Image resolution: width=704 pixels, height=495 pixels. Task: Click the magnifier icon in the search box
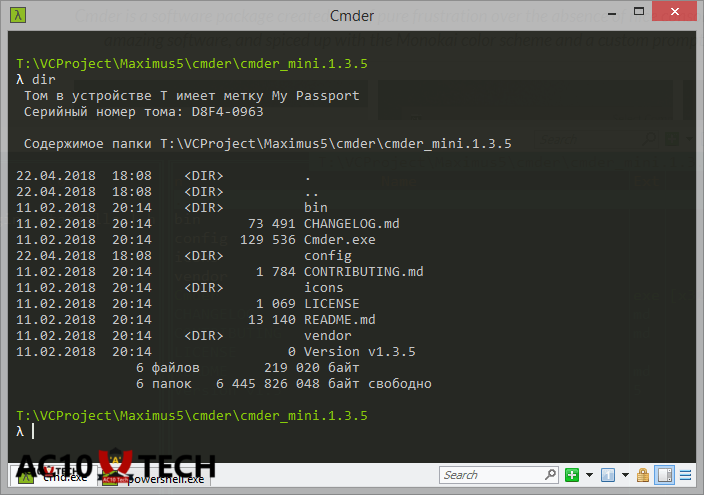[x=550, y=475]
